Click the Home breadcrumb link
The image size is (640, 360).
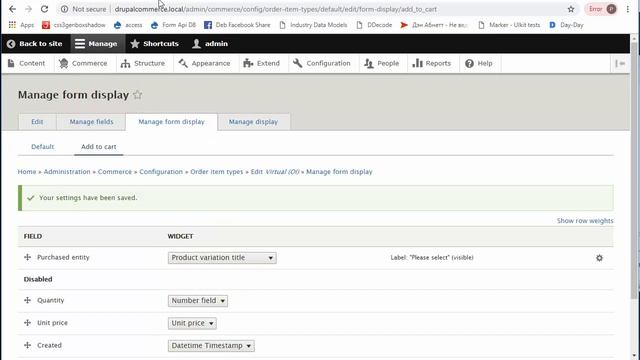tap(27, 172)
